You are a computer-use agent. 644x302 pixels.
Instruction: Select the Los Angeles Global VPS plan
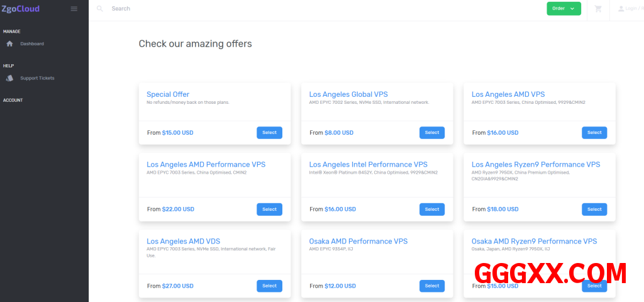431,133
